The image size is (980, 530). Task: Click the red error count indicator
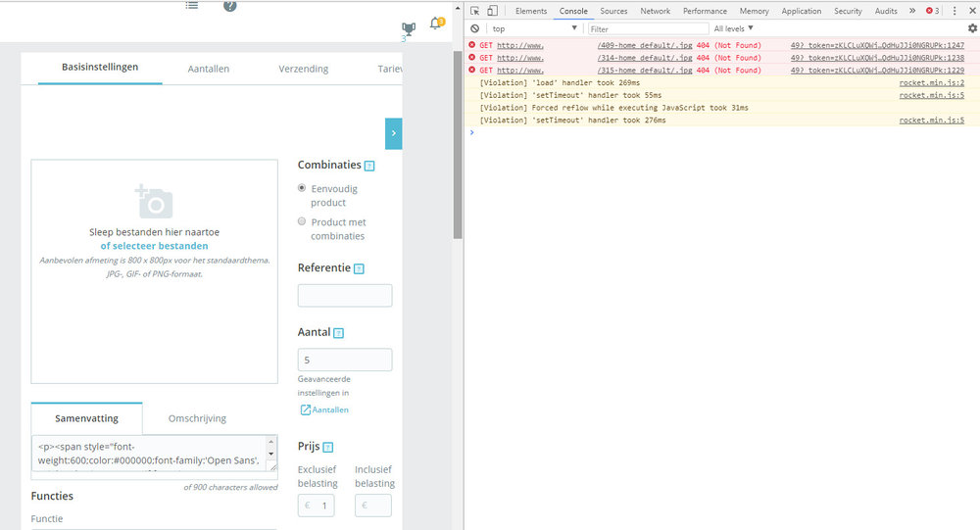pos(933,11)
